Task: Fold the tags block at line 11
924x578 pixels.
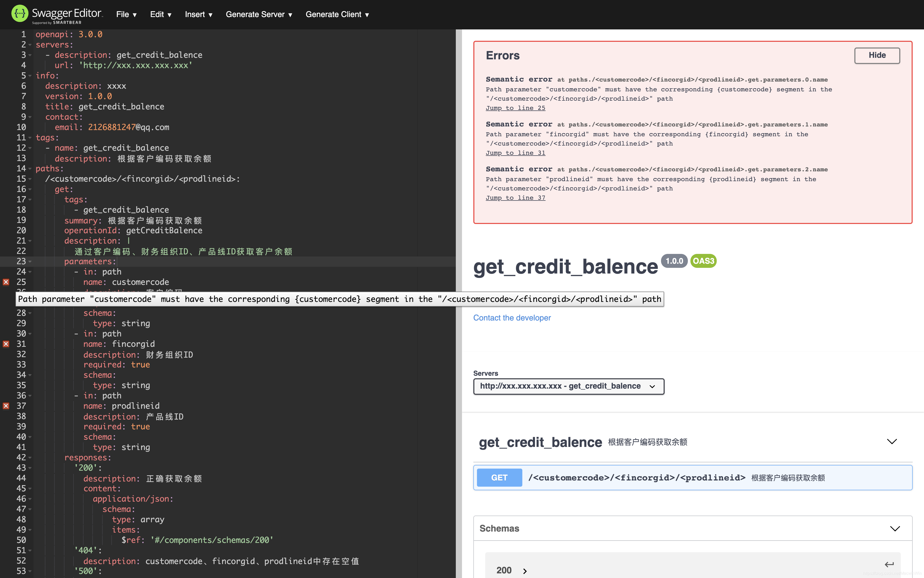Action: (30, 138)
